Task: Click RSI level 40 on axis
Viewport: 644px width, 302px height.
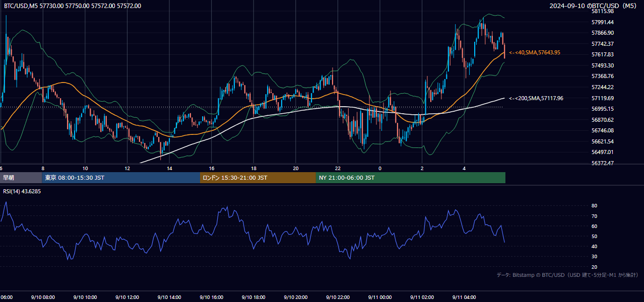Action: click(594, 247)
